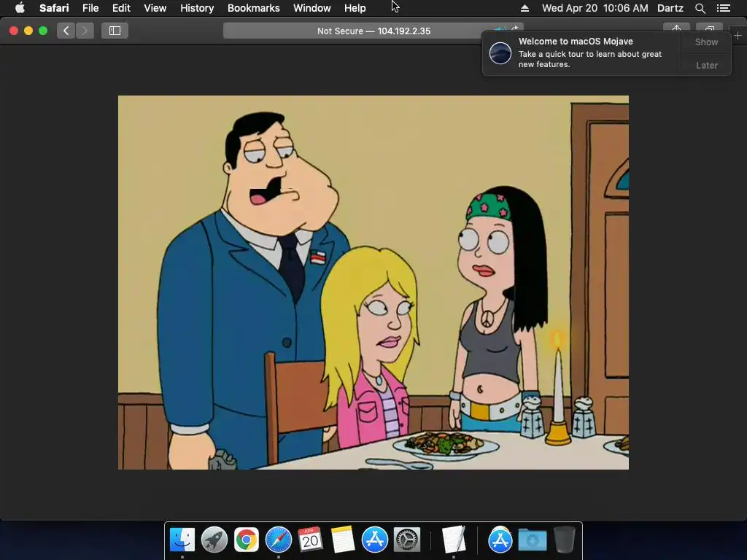Click the Dartz user name menu
Image resolution: width=747 pixels, height=560 pixels.
(x=670, y=8)
